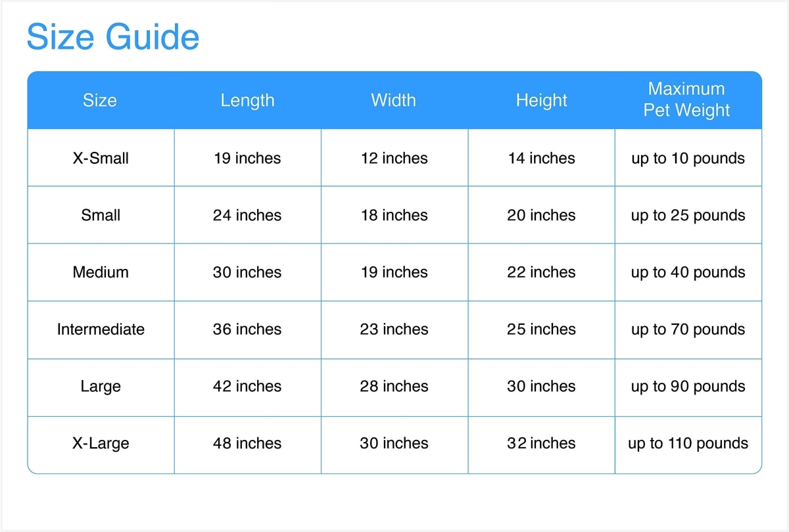Select the up to 70 pounds cell

pos(688,329)
